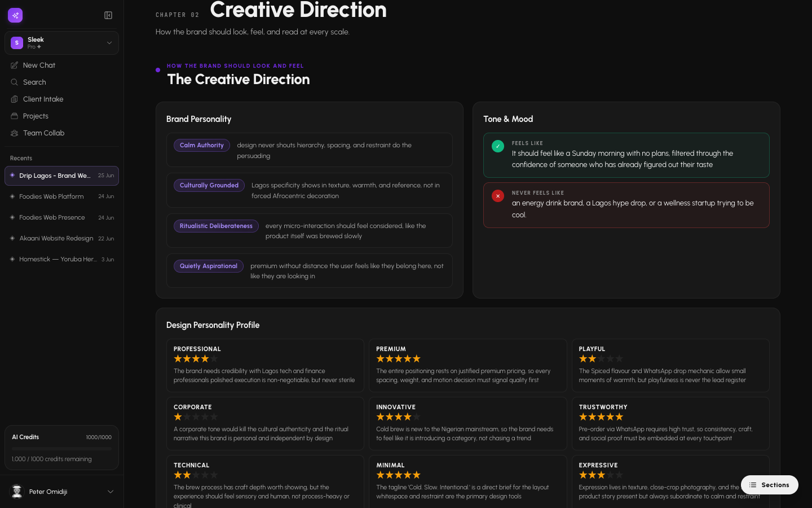
Task: Click sparkle icon next to Foodies Web Platform
Action: 12,196
